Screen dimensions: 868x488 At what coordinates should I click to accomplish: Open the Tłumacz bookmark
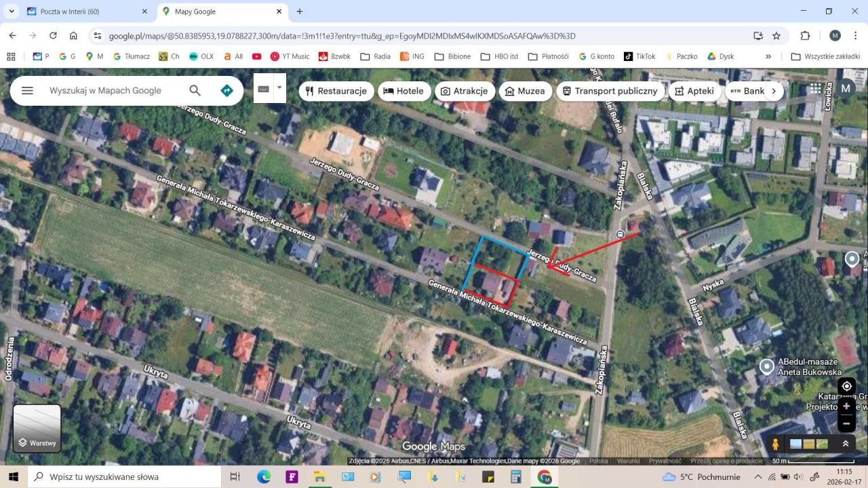132,56
